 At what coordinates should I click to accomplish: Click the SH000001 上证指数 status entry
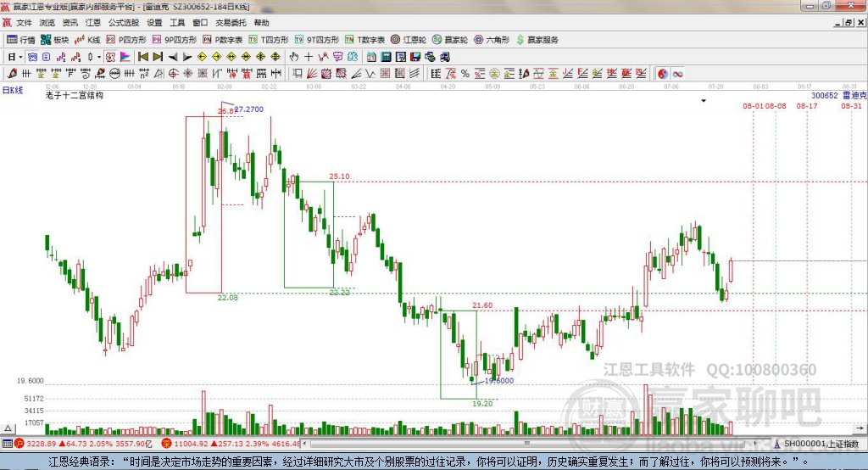(x=821, y=444)
